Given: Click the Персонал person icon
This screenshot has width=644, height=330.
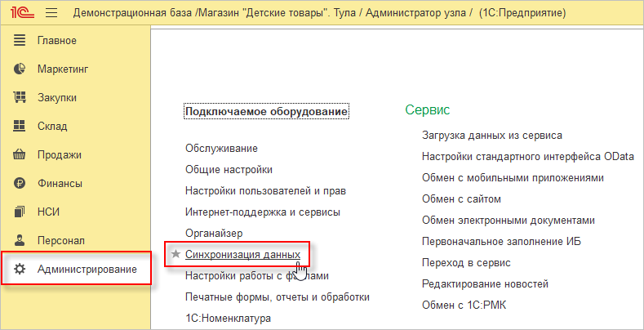Looking at the screenshot, I should pos(20,241).
